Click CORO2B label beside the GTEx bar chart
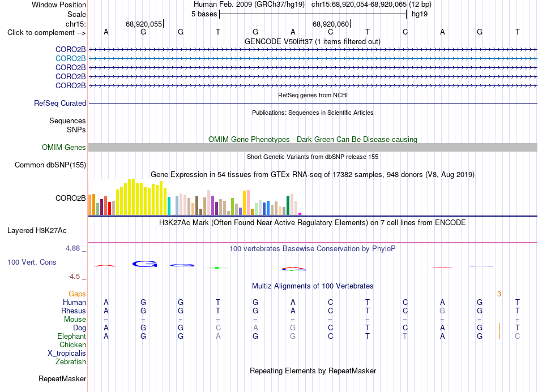Screen dimensions: 538x392 coord(70,199)
